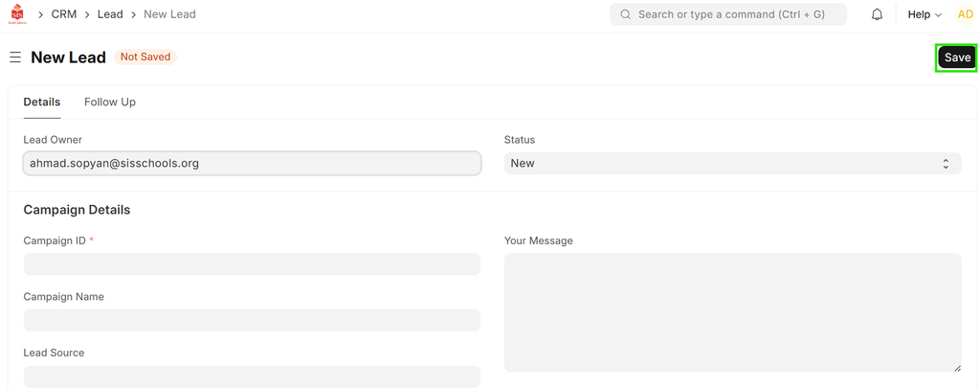Click into the Lead Source field
Screen dimensions: 980x389
252,377
